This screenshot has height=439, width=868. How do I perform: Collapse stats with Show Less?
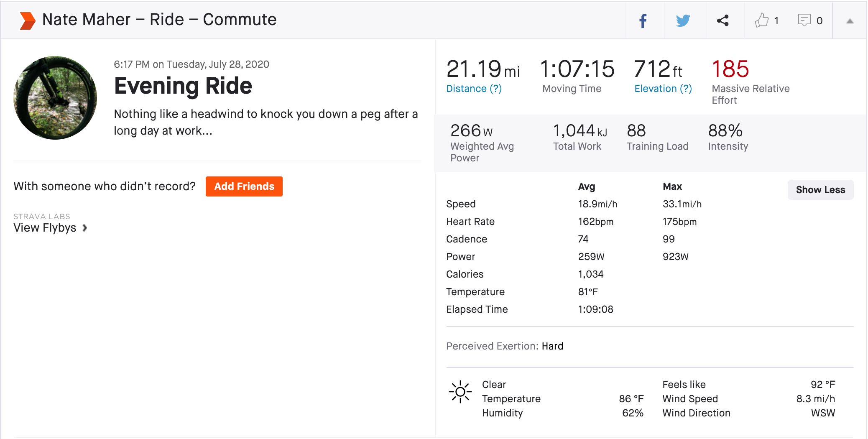[820, 190]
